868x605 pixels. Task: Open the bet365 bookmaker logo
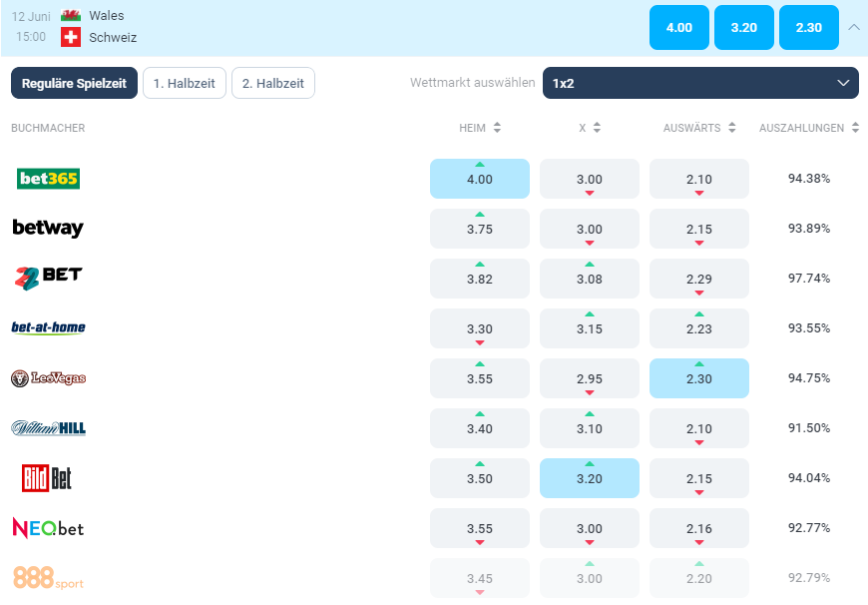point(48,179)
